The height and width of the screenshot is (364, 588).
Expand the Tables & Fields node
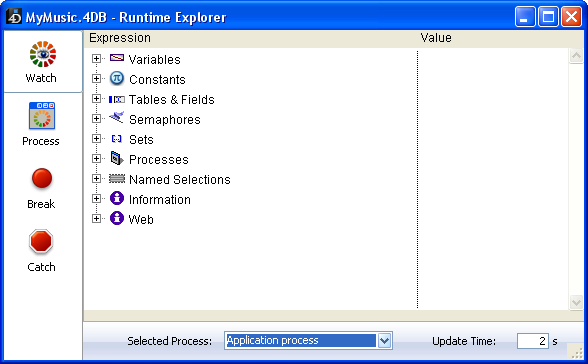pos(96,99)
